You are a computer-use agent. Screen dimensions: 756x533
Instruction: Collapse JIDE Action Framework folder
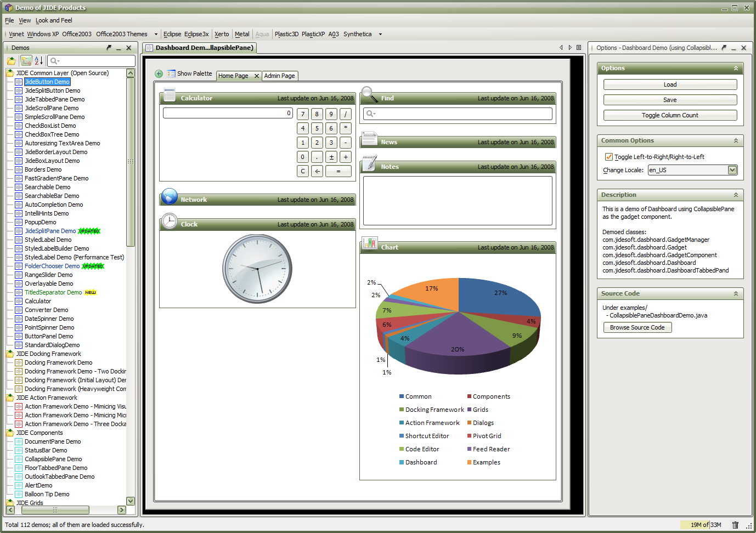tap(10, 398)
